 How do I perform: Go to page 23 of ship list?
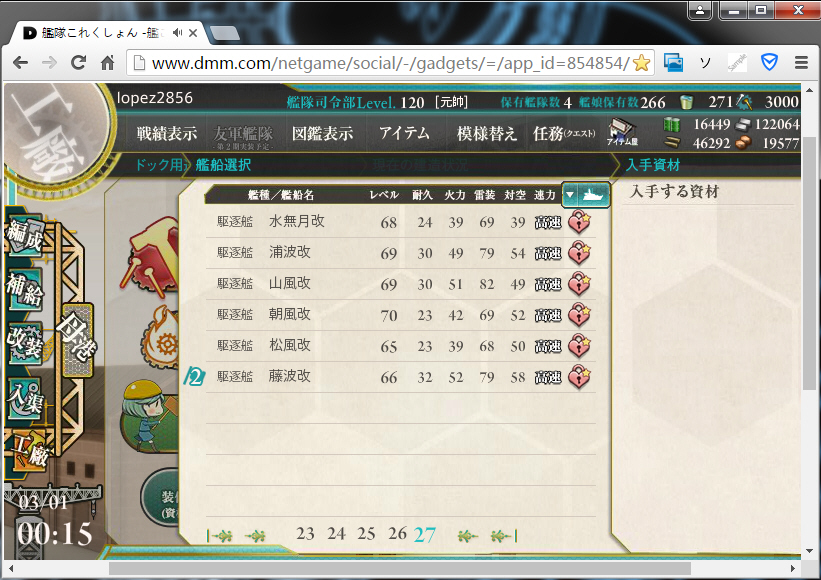click(x=305, y=533)
